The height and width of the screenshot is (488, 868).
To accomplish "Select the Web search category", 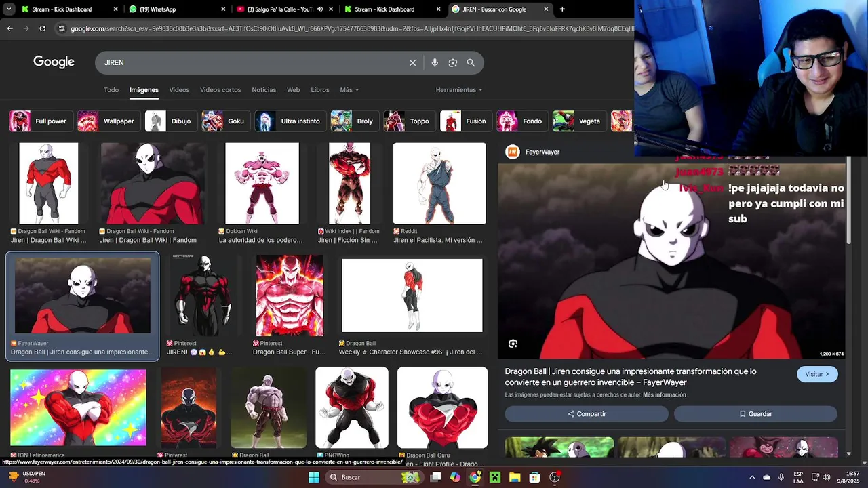I will tap(293, 90).
